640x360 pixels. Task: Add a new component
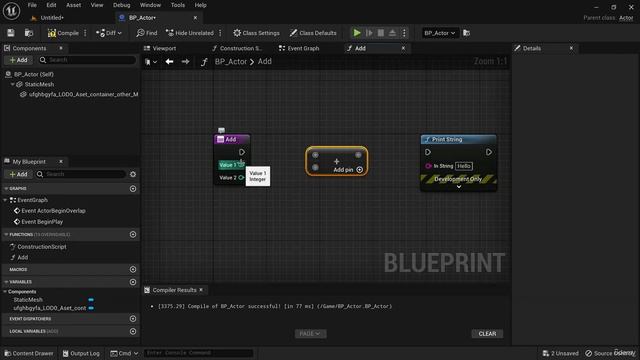click(x=18, y=60)
